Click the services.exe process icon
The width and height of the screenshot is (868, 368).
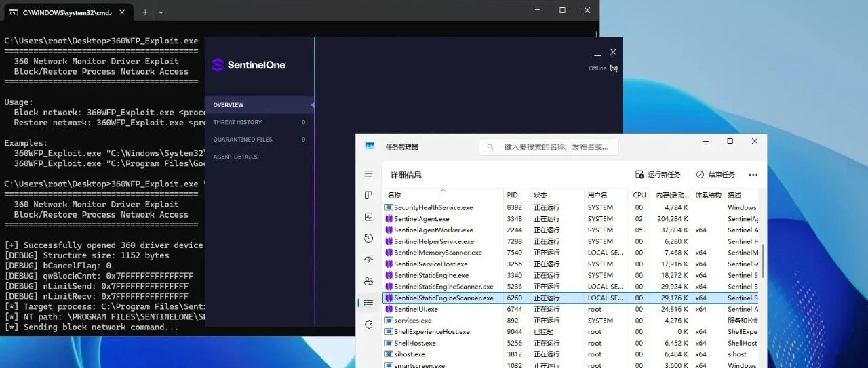pos(389,321)
